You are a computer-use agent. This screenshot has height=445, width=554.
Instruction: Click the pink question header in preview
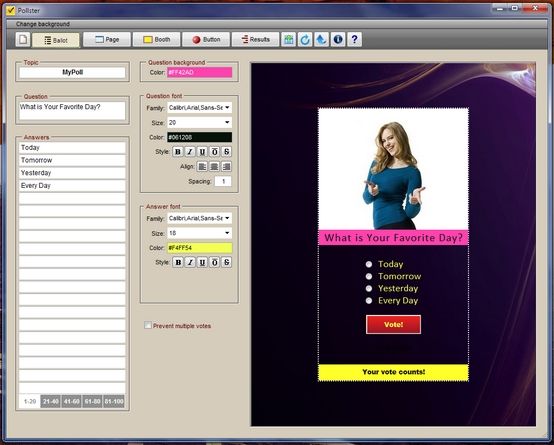point(393,238)
